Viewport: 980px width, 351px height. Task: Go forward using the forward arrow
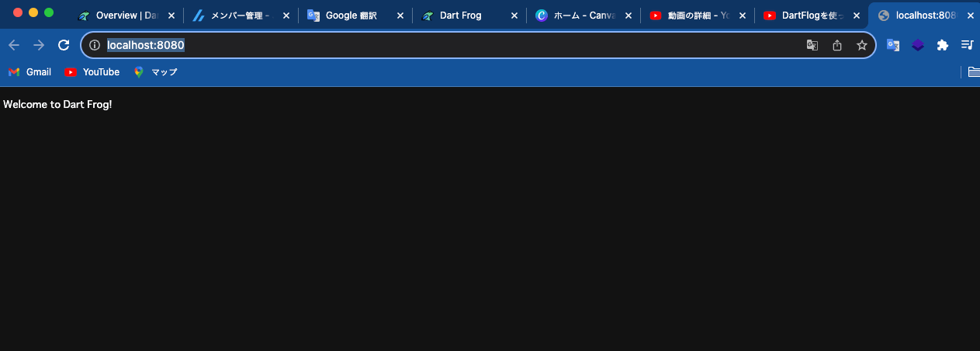pos(39,45)
